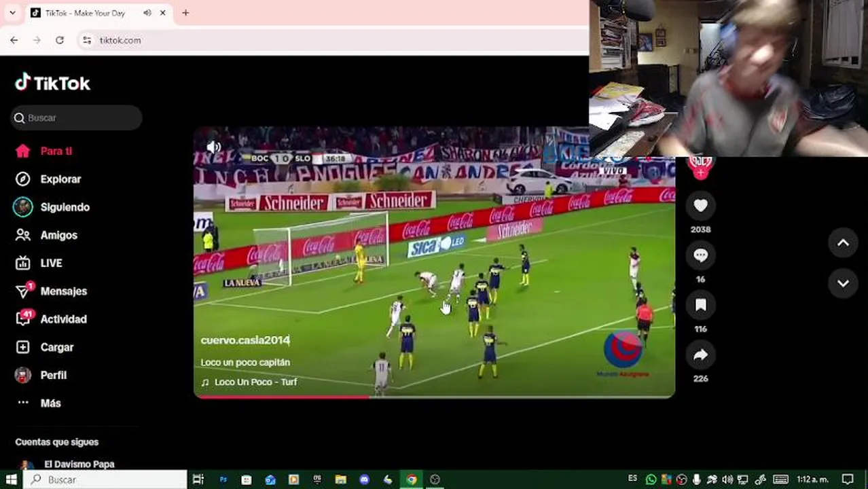Click the video caption Loco un poco capitán
The width and height of the screenshot is (868, 489).
[245, 362]
